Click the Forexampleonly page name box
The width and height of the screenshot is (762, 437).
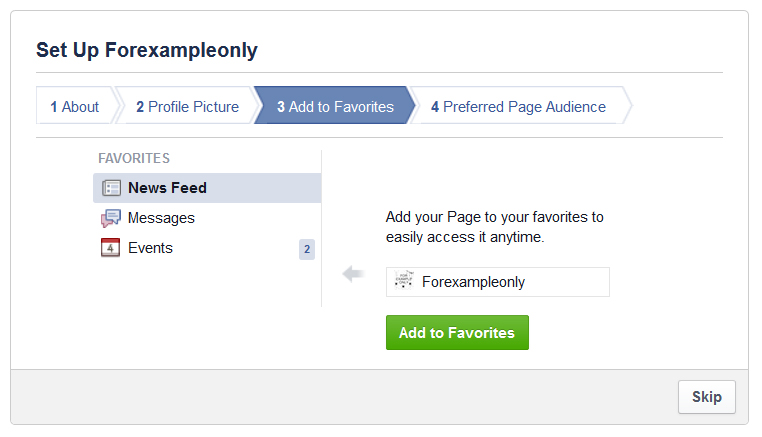click(497, 282)
